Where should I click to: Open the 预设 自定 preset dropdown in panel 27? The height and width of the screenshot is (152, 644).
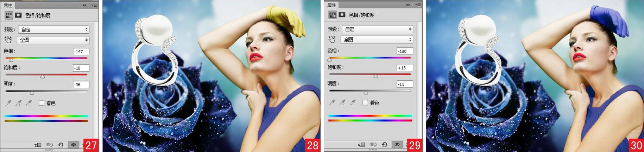click(54, 29)
